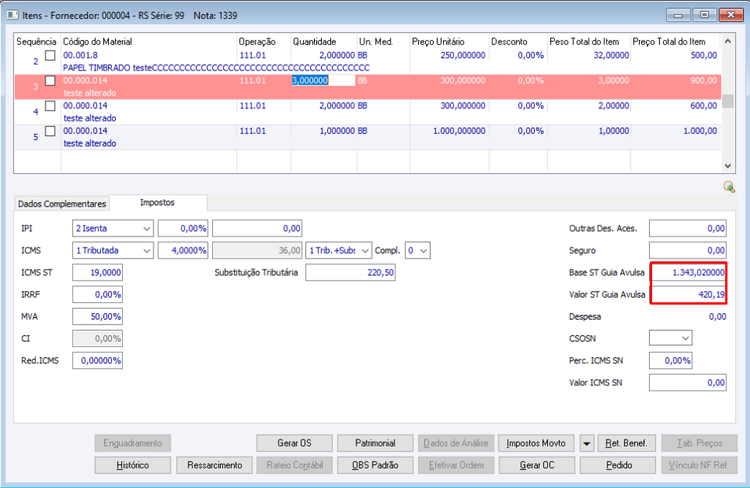The width and height of the screenshot is (750, 488).
Task: Select the Substituição Tributária value field
Action: pyautogui.click(x=351, y=273)
